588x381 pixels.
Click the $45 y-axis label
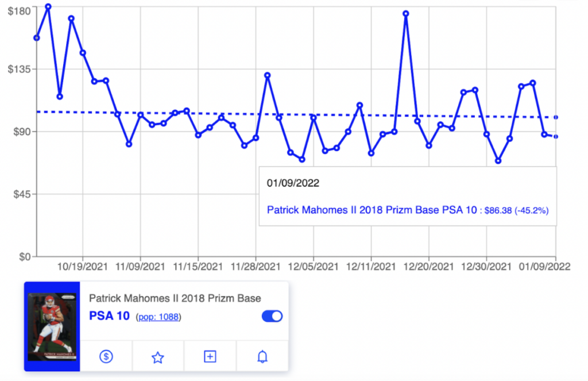point(22,194)
